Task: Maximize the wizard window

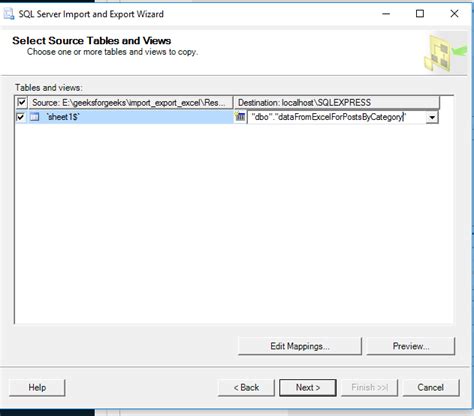Action: click(420, 14)
